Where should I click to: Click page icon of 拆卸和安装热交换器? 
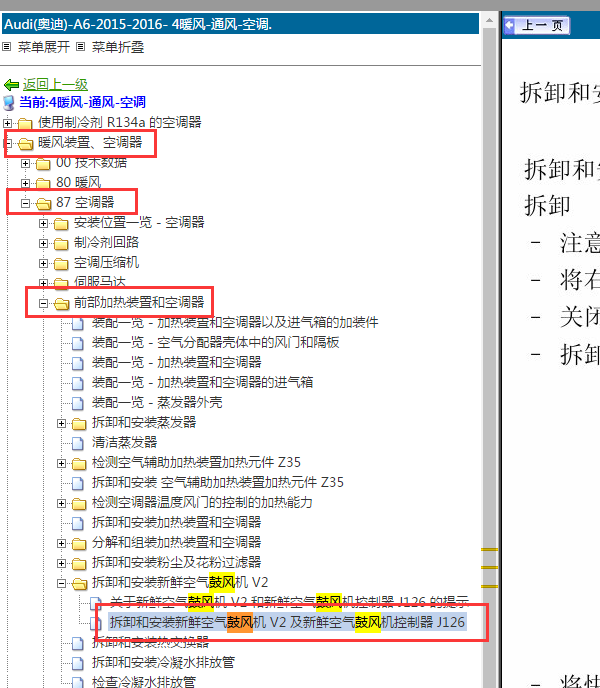tap(78, 643)
